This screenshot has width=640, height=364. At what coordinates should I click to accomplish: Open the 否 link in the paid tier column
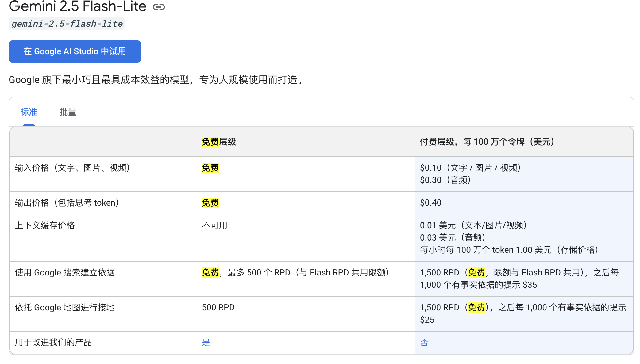(424, 343)
